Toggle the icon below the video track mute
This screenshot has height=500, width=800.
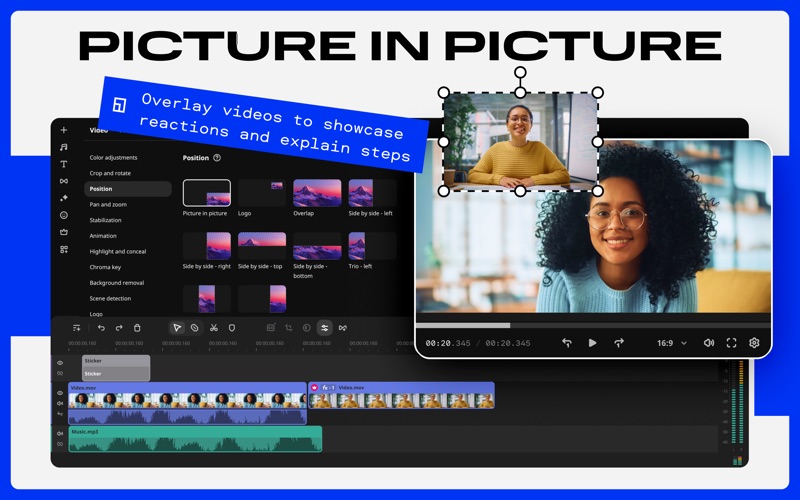click(x=60, y=414)
